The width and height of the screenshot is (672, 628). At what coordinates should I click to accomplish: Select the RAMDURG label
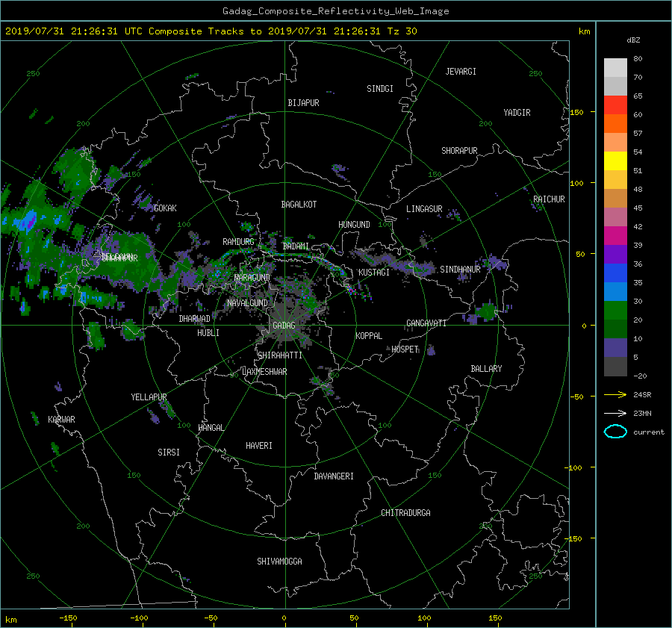pos(238,242)
